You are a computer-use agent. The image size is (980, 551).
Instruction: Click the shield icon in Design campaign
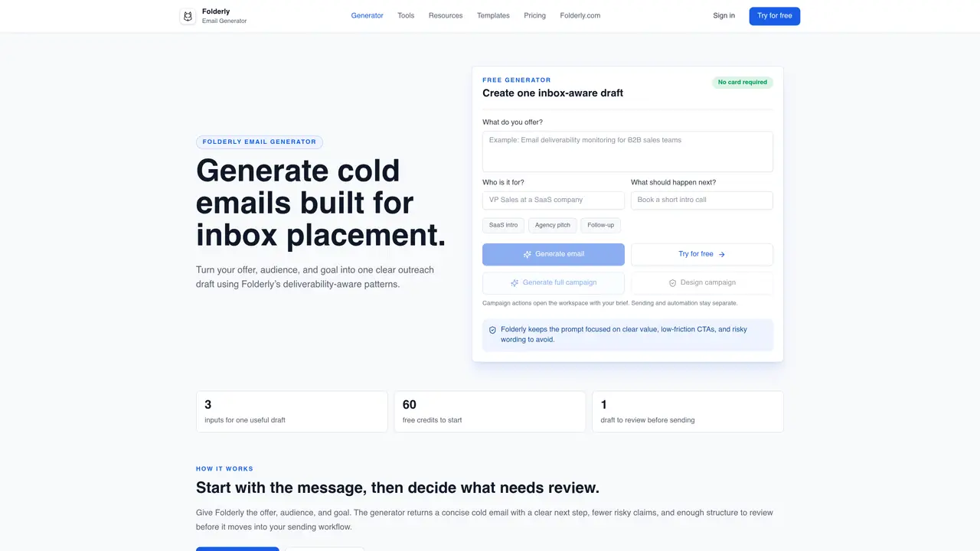(673, 283)
